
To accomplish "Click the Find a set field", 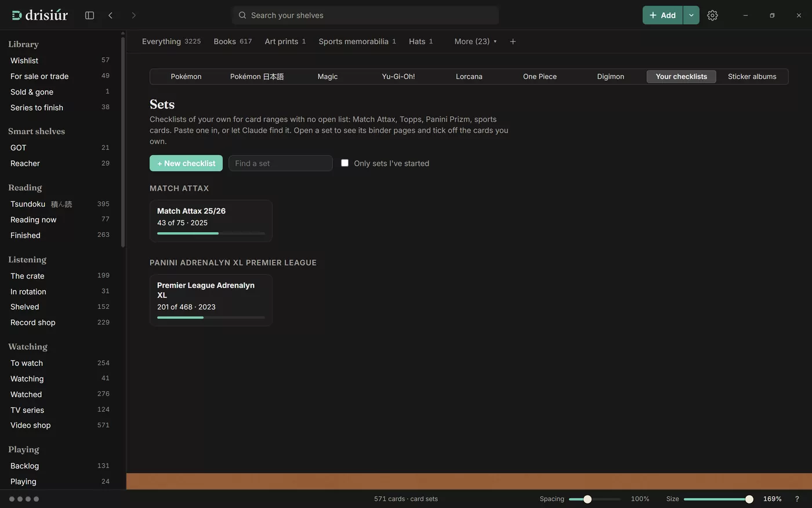I will 281,163.
